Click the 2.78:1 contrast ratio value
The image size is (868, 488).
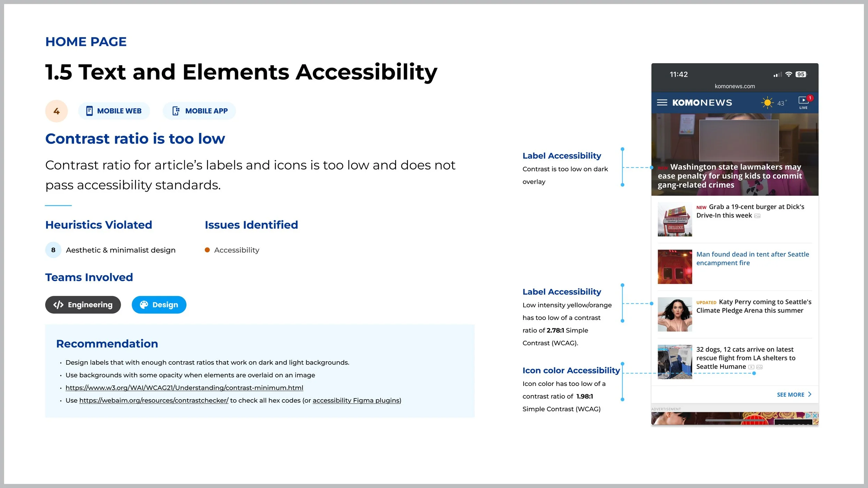pyautogui.click(x=555, y=330)
